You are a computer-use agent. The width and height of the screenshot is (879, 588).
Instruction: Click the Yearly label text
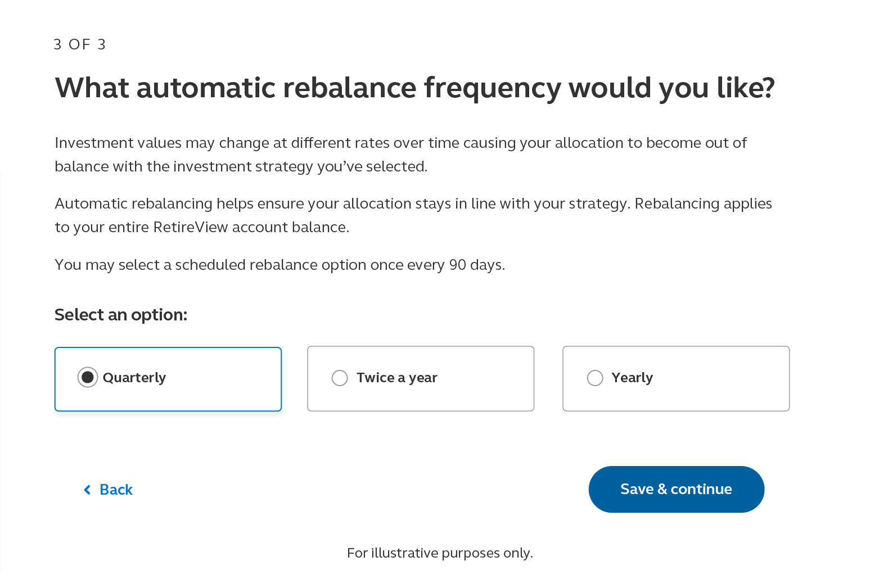(x=632, y=378)
